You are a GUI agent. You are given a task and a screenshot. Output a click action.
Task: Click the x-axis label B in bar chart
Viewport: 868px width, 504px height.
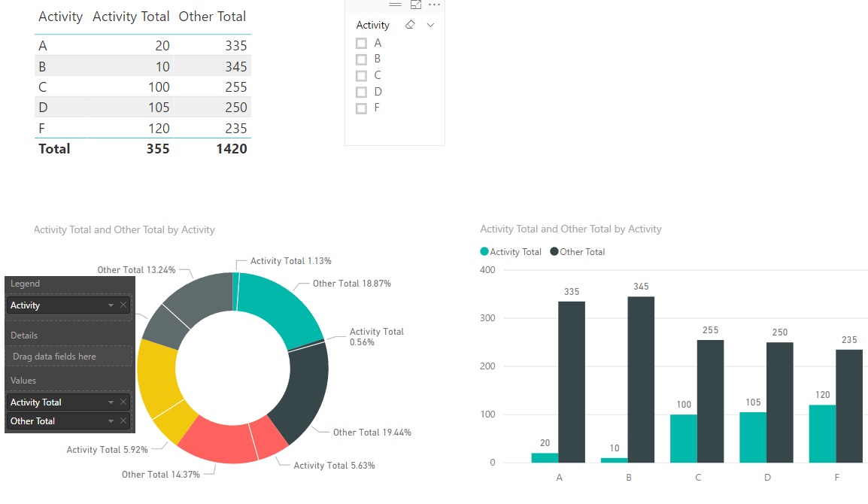tap(629, 478)
